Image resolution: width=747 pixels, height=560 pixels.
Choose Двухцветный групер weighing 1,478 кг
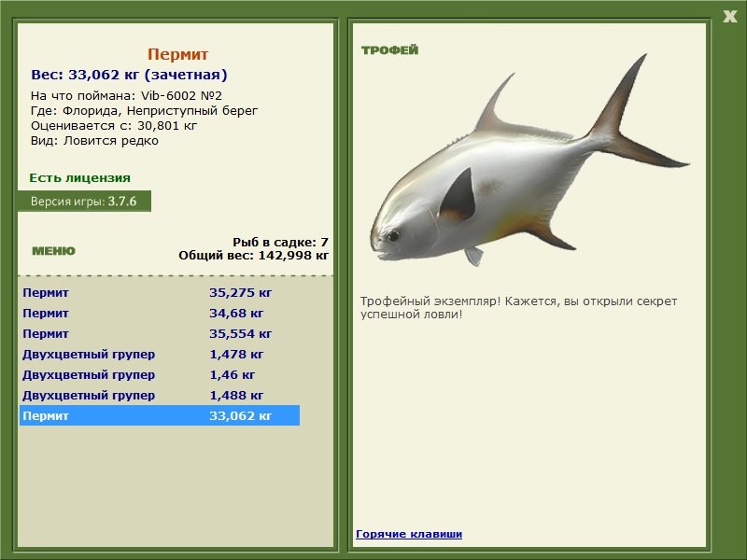(159, 354)
